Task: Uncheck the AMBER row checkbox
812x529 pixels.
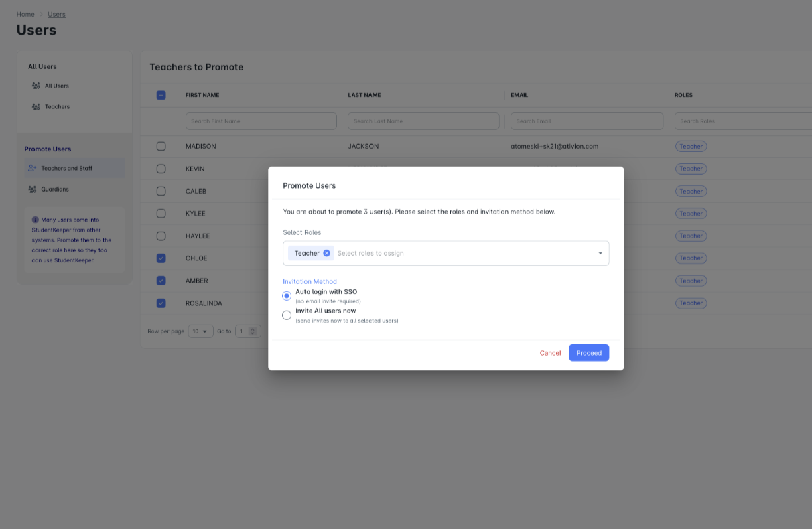Action: [161, 281]
